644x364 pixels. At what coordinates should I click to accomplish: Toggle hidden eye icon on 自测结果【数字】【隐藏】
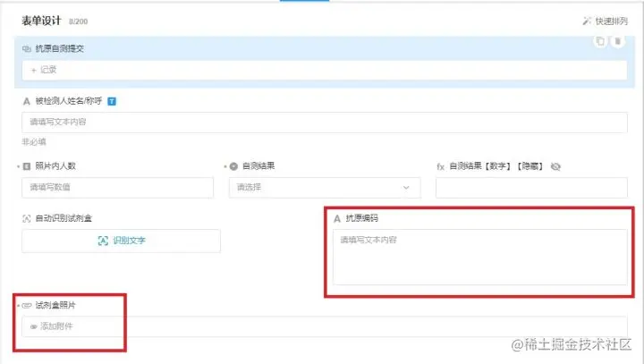click(x=555, y=166)
